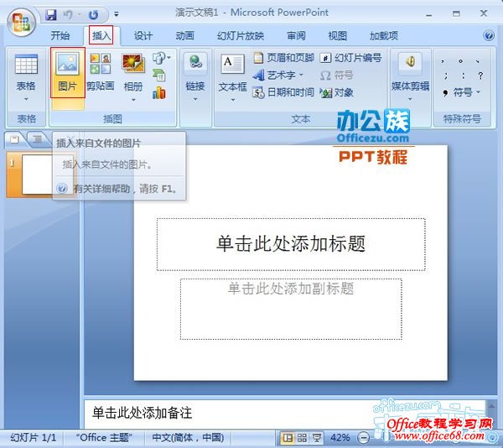This screenshot has height=448, width=503.
Task: Open the 审阅 tab
Action: click(x=296, y=35)
